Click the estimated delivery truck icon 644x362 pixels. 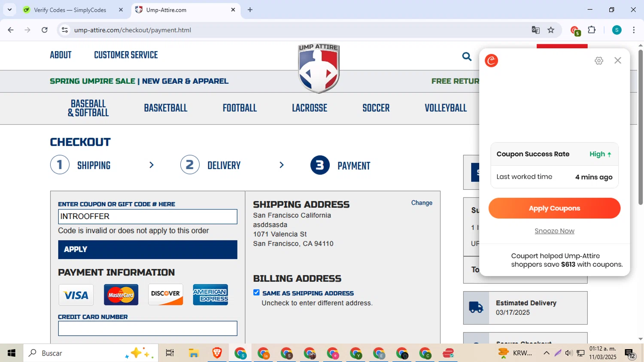pyautogui.click(x=476, y=307)
